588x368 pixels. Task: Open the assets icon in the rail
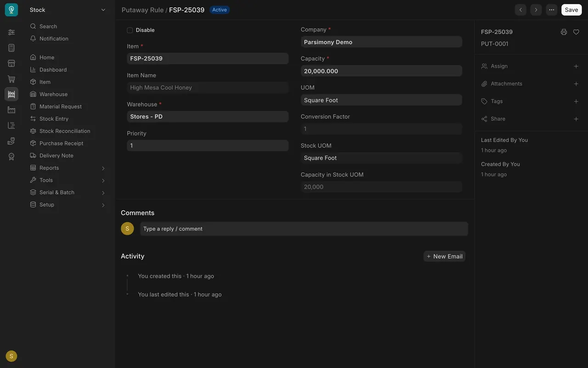pos(11,141)
